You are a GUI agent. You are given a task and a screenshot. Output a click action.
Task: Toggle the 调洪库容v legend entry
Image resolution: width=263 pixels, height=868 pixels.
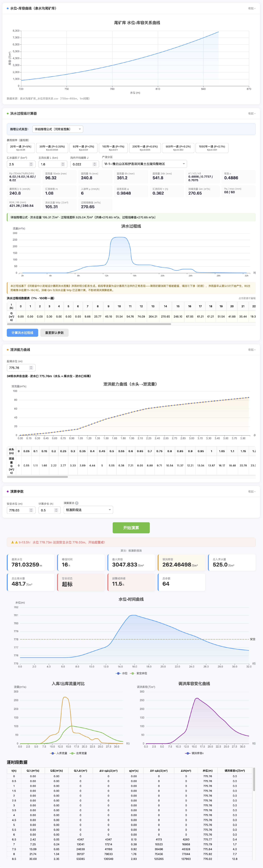point(194,753)
